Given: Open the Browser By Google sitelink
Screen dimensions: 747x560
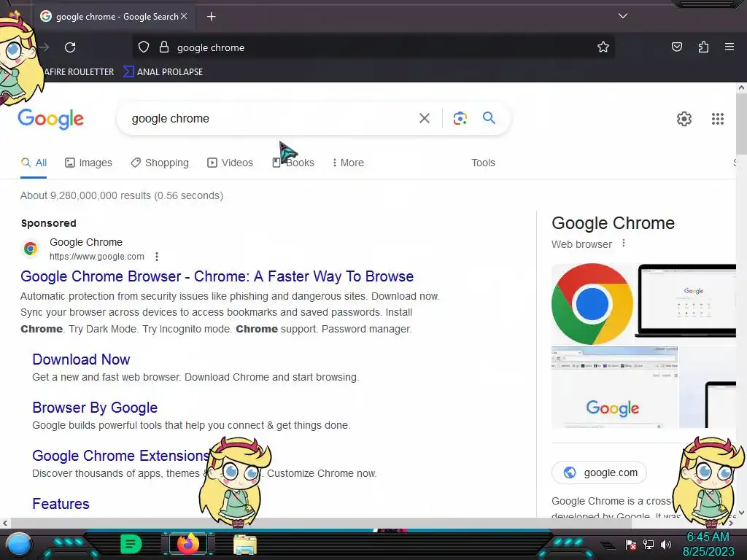Looking at the screenshot, I should coord(95,408).
